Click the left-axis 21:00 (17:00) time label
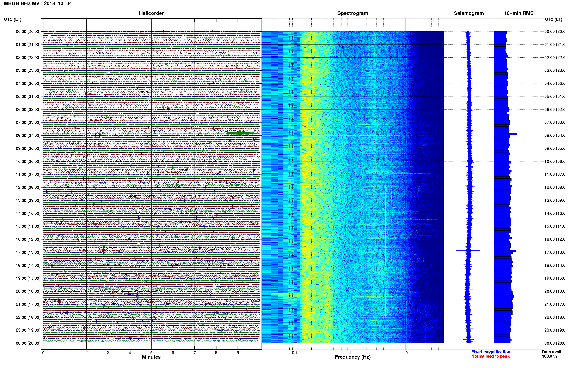Screen dimensions: 588x368 pyautogui.click(x=28, y=304)
